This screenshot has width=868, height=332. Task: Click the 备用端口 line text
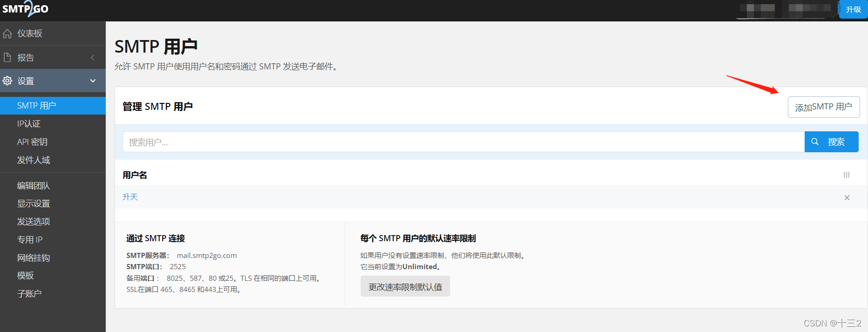tap(224, 278)
